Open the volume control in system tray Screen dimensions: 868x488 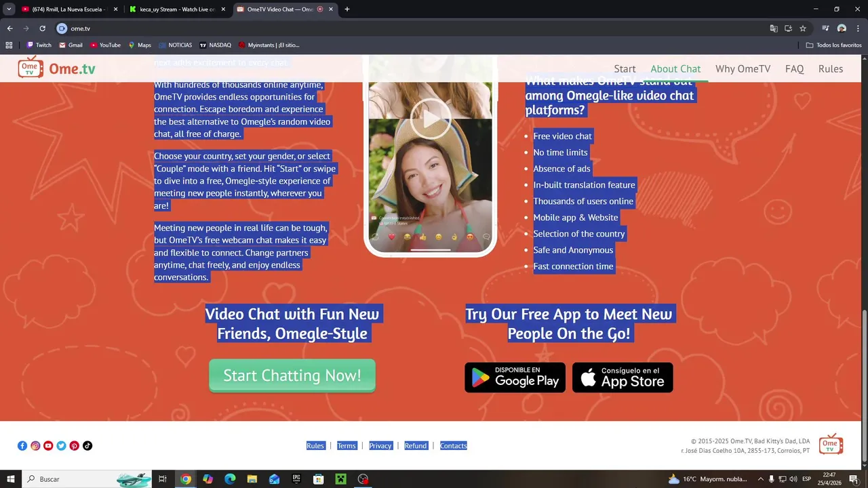pos(793,479)
